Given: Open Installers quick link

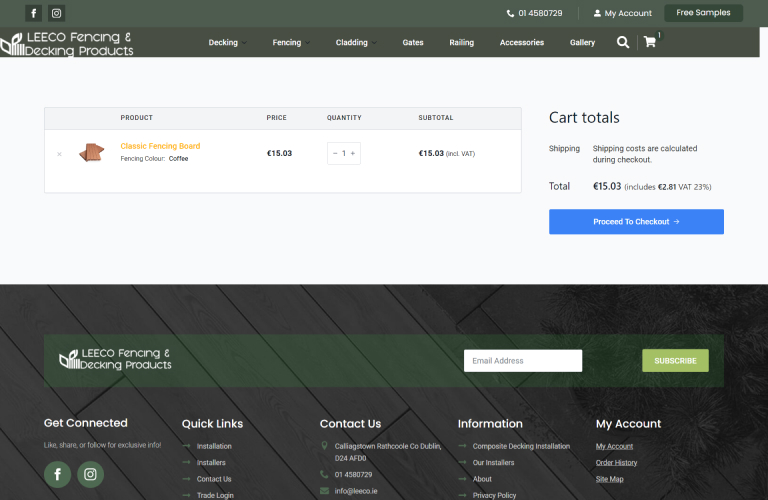Looking at the screenshot, I should [x=211, y=462].
